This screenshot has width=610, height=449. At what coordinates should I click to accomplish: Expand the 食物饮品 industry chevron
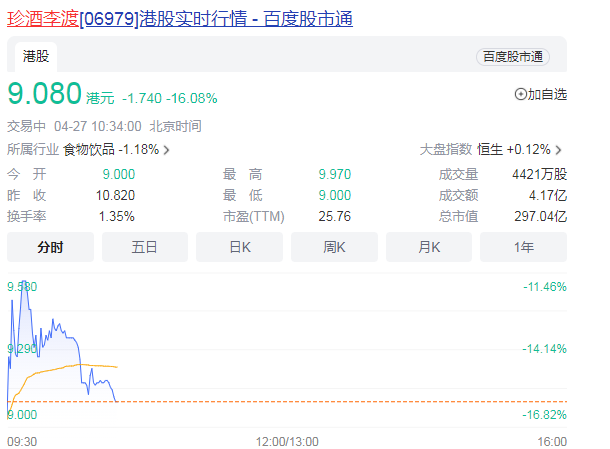[167, 150]
